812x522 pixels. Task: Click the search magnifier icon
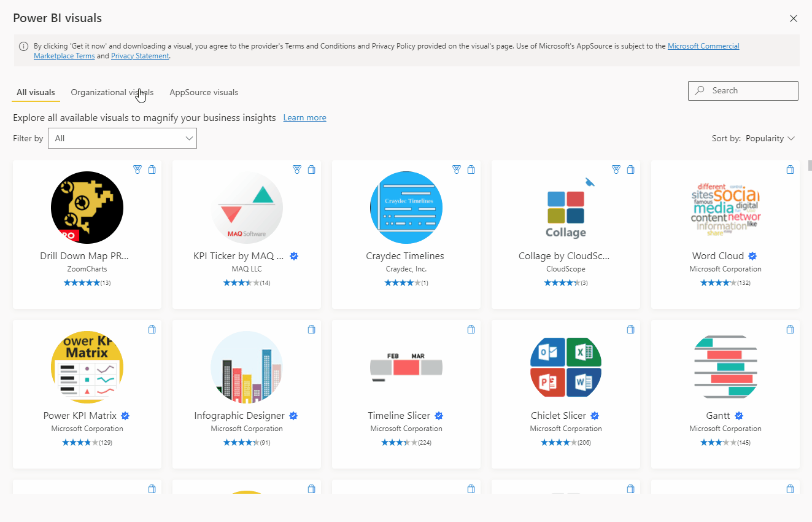(699, 90)
